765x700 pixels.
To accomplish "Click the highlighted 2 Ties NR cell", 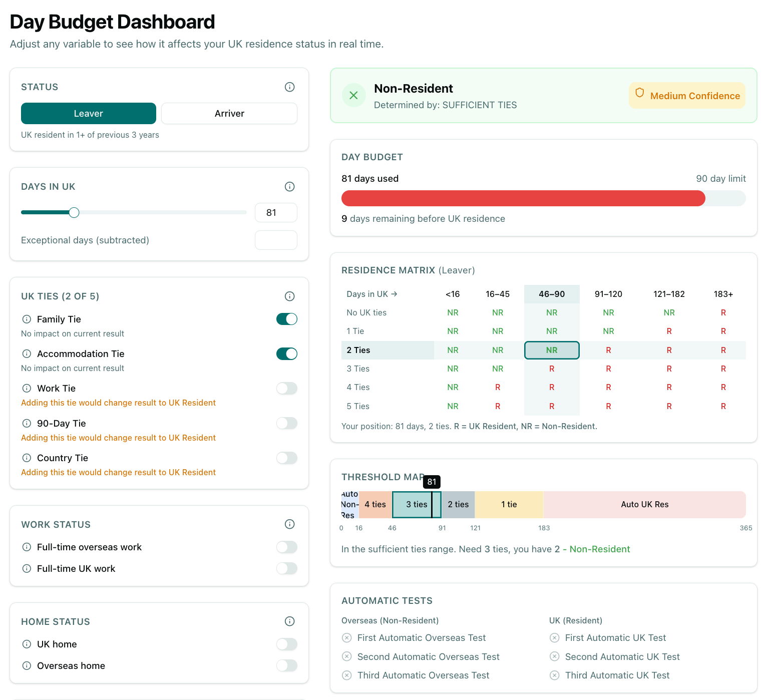I will point(552,350).
